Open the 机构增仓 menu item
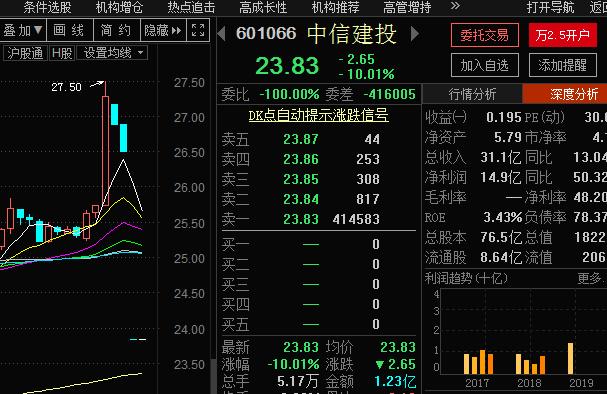Screen dimensions: 607x394 (x=119, y=7)
